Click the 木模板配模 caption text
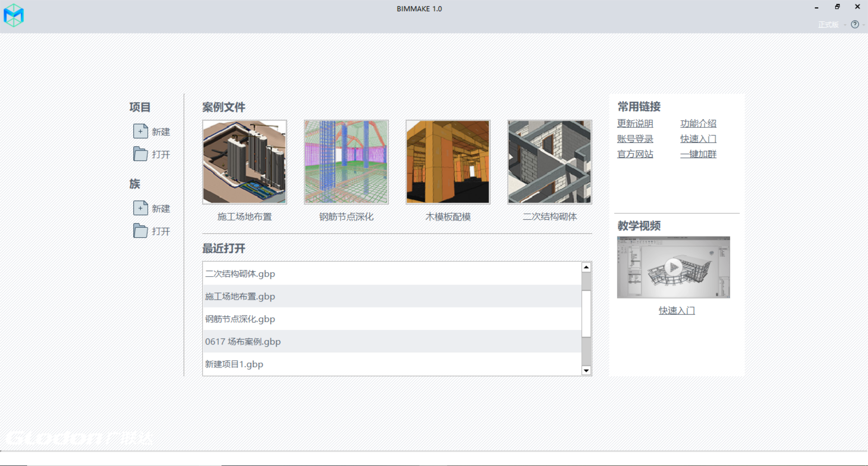 coord(448,217)
